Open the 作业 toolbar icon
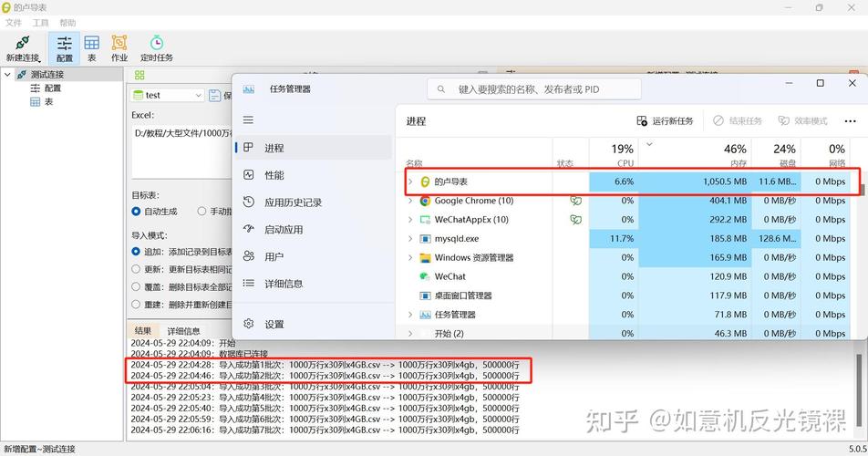This screenshot has height=456, width=868. (x=119, y=48)
